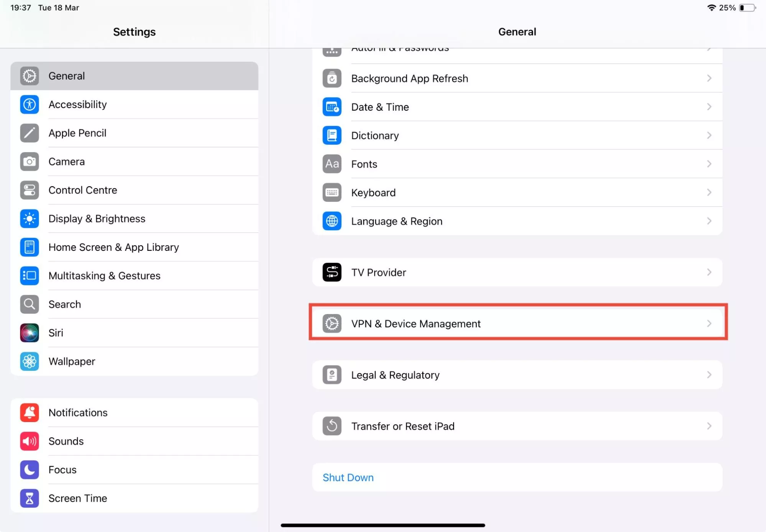Expand Language & Region chevron

click(x=709, y=221)
